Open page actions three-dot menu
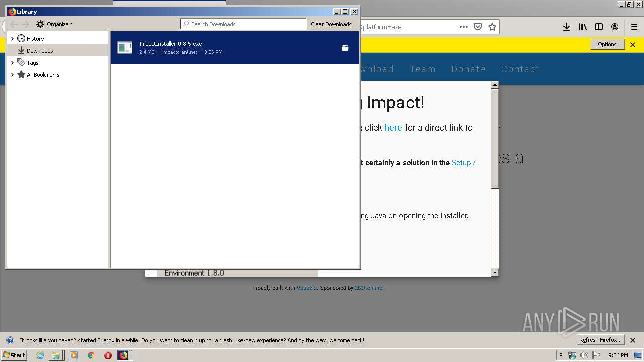The height and width of the screenshot is (362, 644). 464,27
